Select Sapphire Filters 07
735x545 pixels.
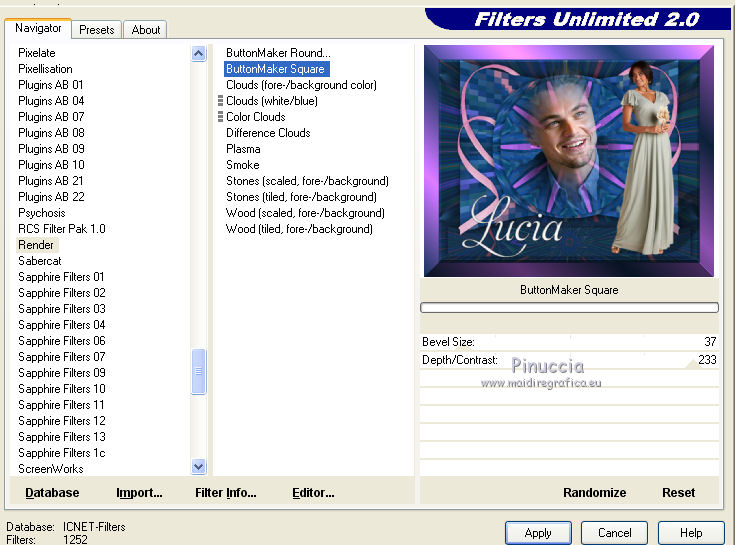tap(62, 357)
